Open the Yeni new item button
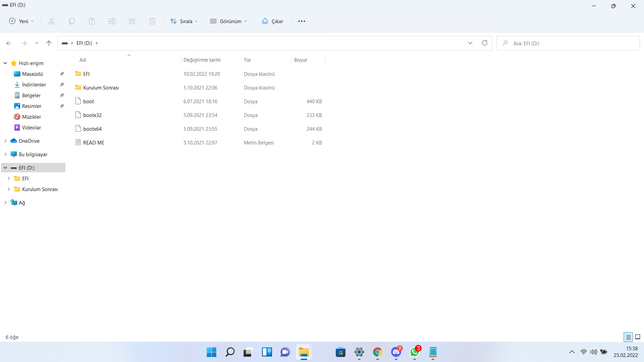Screen dimensions: 644x362 (21, 21)
